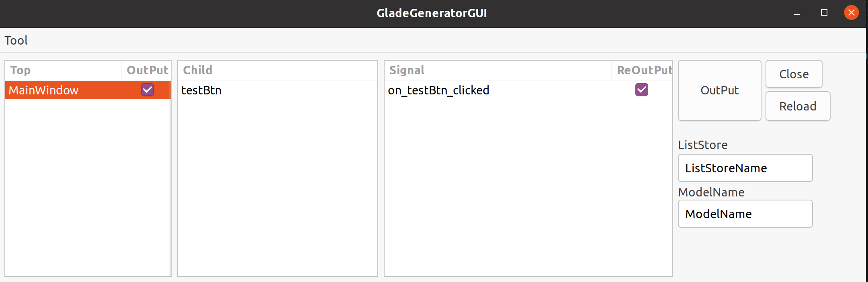Click the maximize window button

824,12
